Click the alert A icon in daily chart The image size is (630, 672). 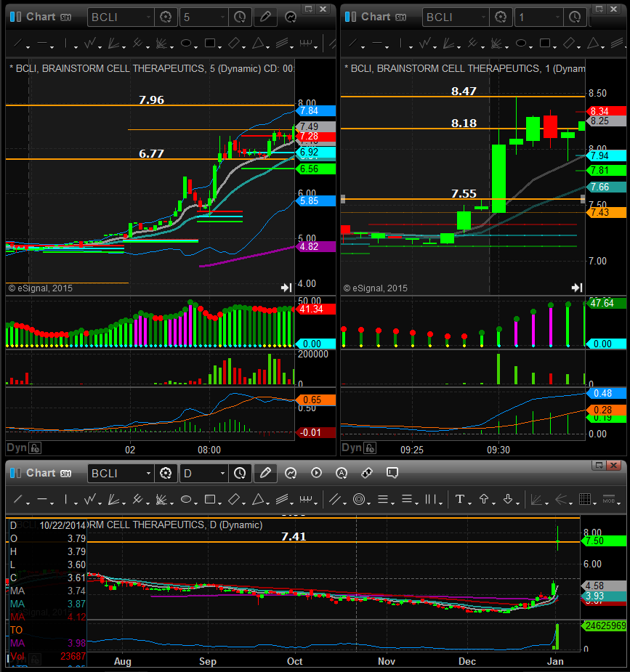tap(341, 473)
